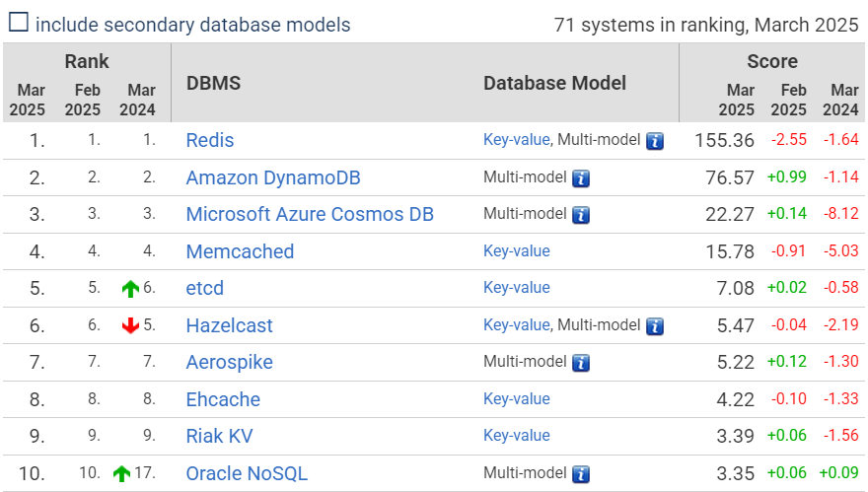The height and width of the screenshot is (492, 868).
Task: Open Key-value model link in etcd row
Action: click(517, 287)
